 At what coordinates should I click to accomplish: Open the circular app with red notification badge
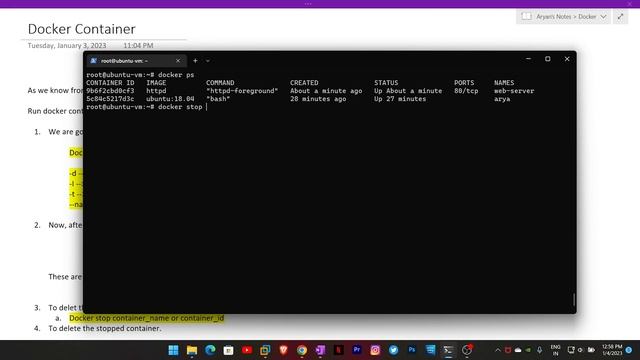467,350
